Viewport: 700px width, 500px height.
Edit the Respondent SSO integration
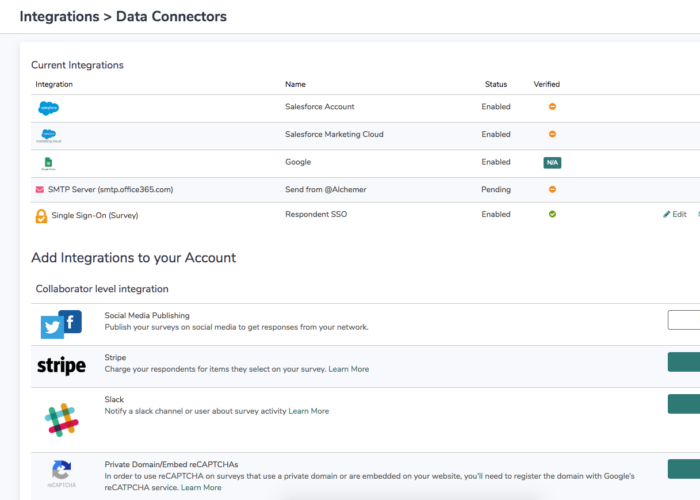675,214
